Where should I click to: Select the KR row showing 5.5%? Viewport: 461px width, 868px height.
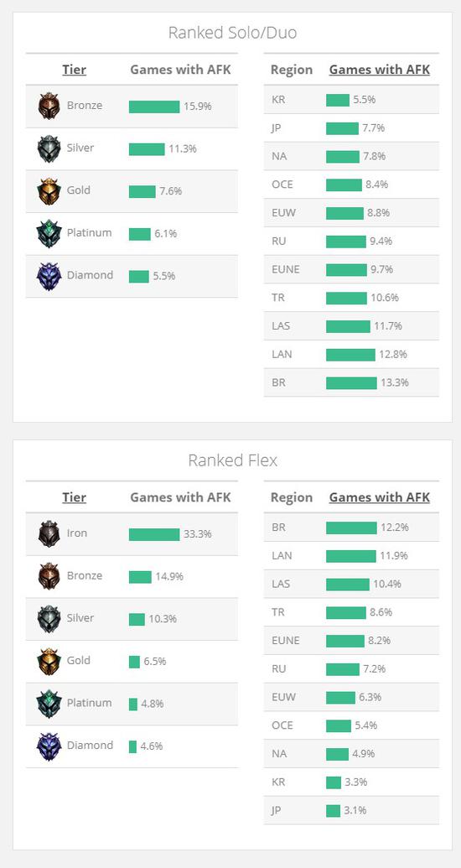tap(351, 100)
